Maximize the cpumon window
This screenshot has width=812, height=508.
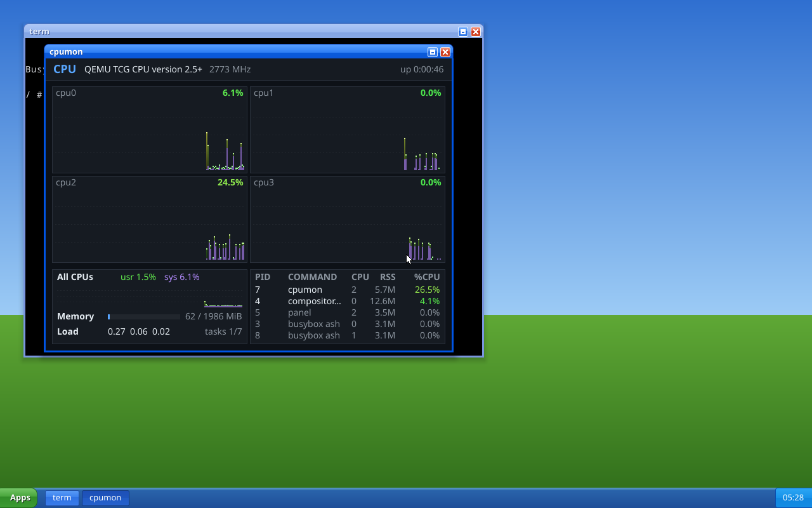click(x=433, y=52)
